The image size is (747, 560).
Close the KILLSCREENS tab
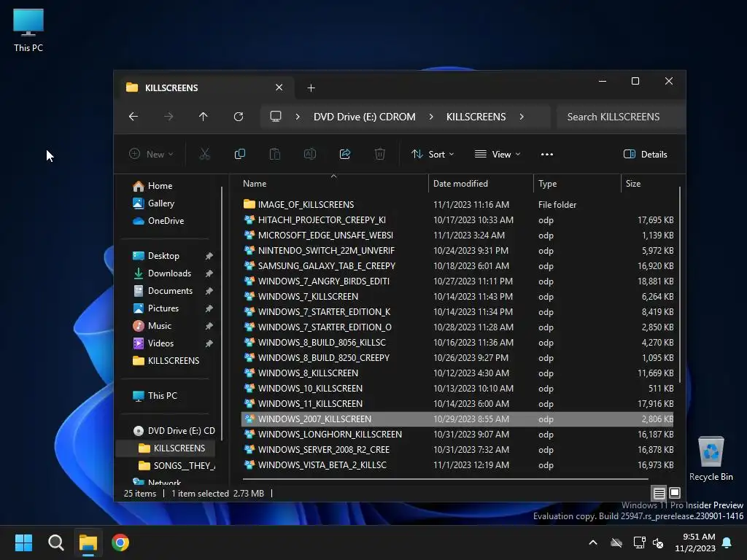[x=279, y=87]
